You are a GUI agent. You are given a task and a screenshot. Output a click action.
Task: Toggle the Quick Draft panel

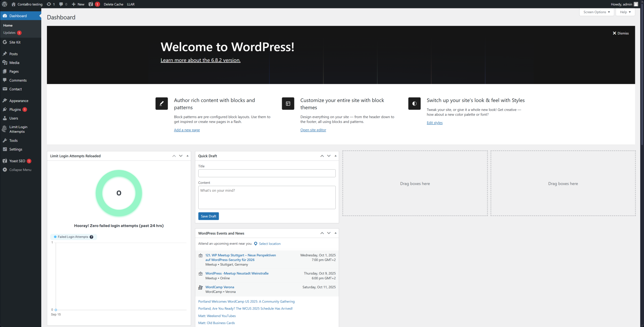coord(335,156)
